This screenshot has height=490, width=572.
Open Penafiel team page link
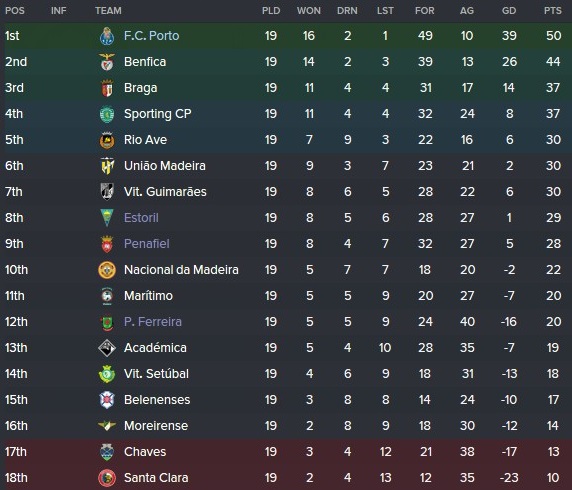[147, 244]
